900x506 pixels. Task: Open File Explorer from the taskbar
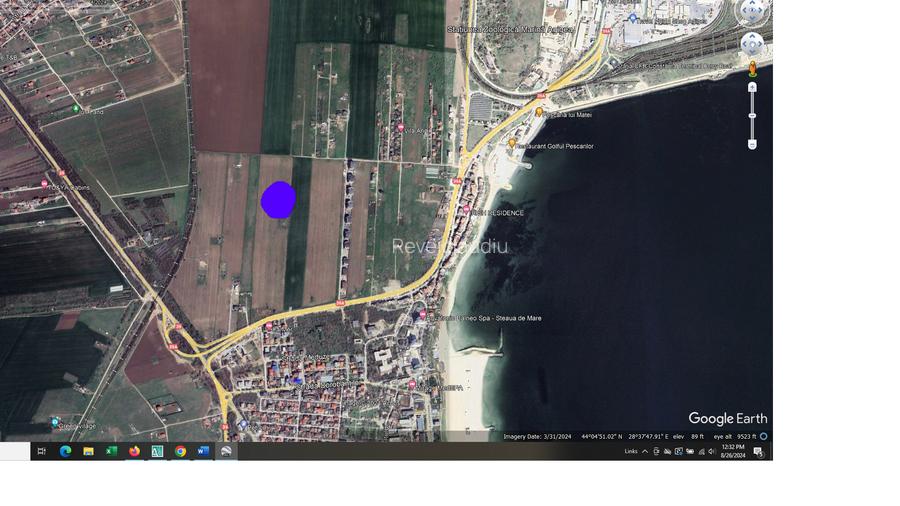pyautogui.click(x=88, y=451)
